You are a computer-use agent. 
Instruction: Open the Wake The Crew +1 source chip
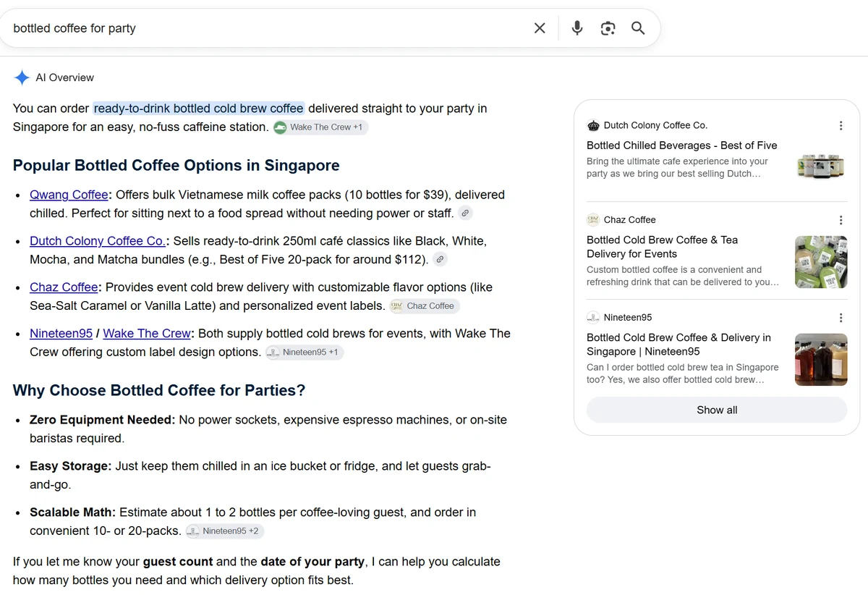[x=320, y=127]
